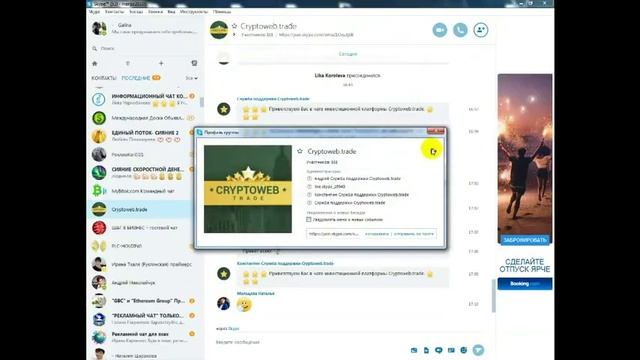640x360 pixels.
Task: Open the ИНФОРМАЦИОННЫЙ ЧАТ conversation
Action: tap(145, 99)
